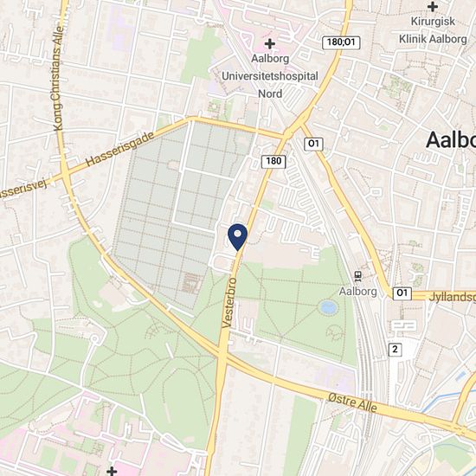Click the Kong Christians Alle label
476x476 pixels.
[x=58, y=79]
